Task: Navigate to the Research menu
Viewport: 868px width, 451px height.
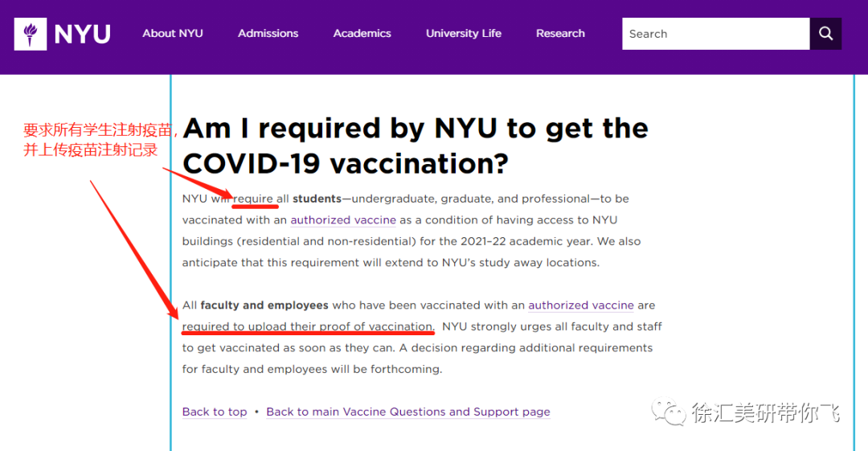Action: coord(560,34)
